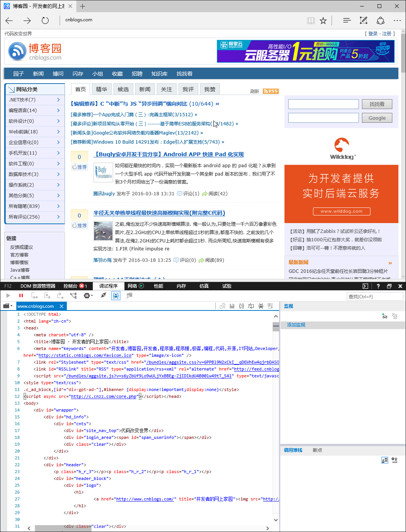Select the 精华 tab on cnblogs

pos(101,89)
